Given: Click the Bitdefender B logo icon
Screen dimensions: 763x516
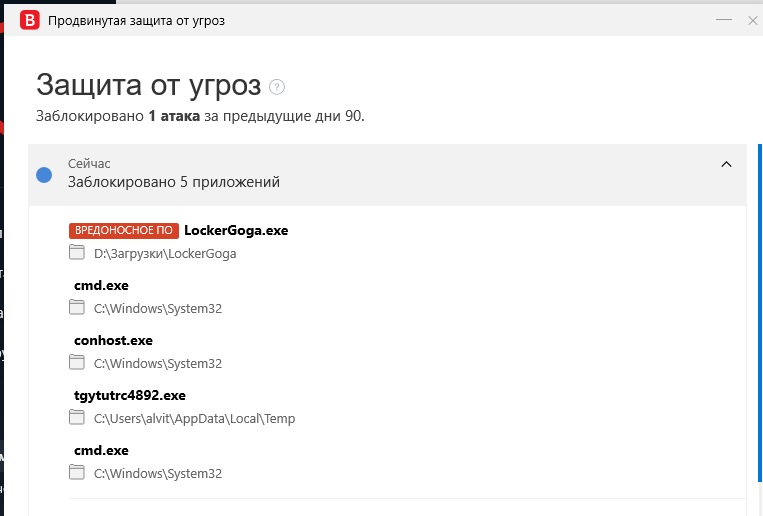Looking at the screenshot, I should (30, 20).
